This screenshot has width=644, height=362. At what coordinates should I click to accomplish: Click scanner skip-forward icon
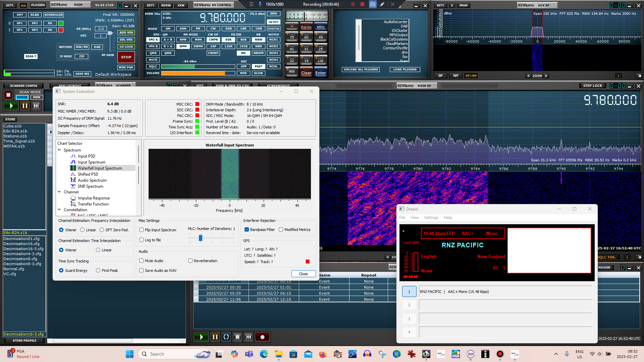click(36, 106)
